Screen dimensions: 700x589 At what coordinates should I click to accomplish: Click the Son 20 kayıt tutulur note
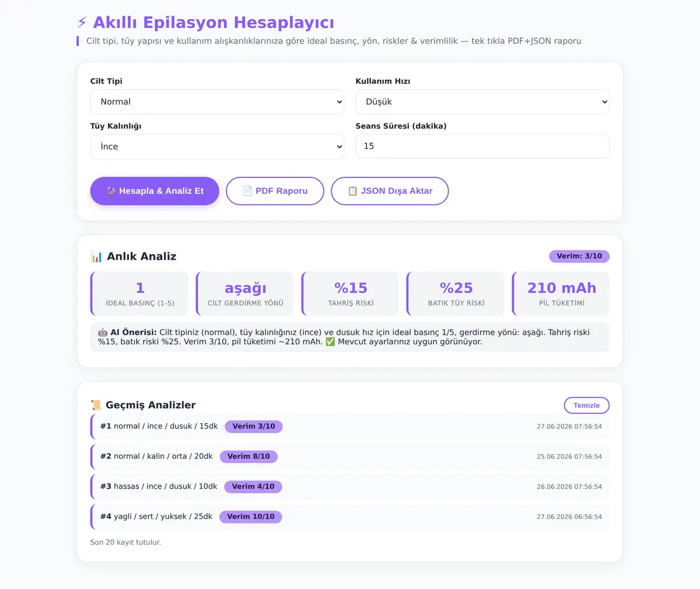125,542
